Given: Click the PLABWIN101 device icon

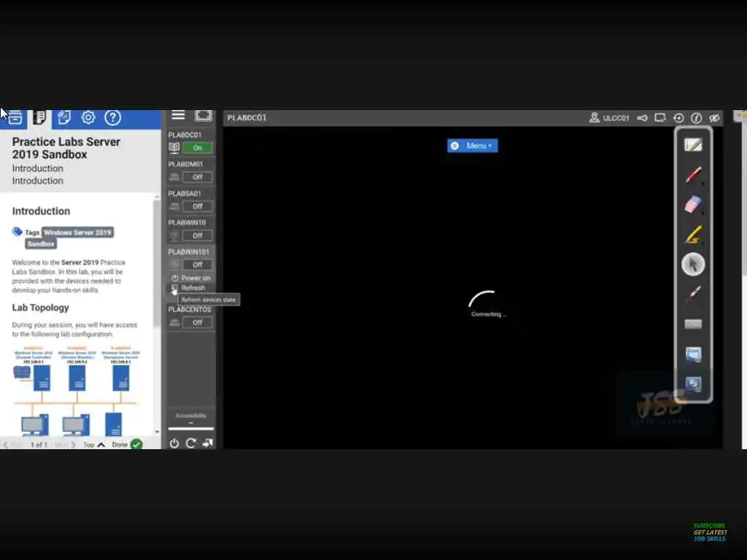Looking at the screenshot, I should 174,265.
